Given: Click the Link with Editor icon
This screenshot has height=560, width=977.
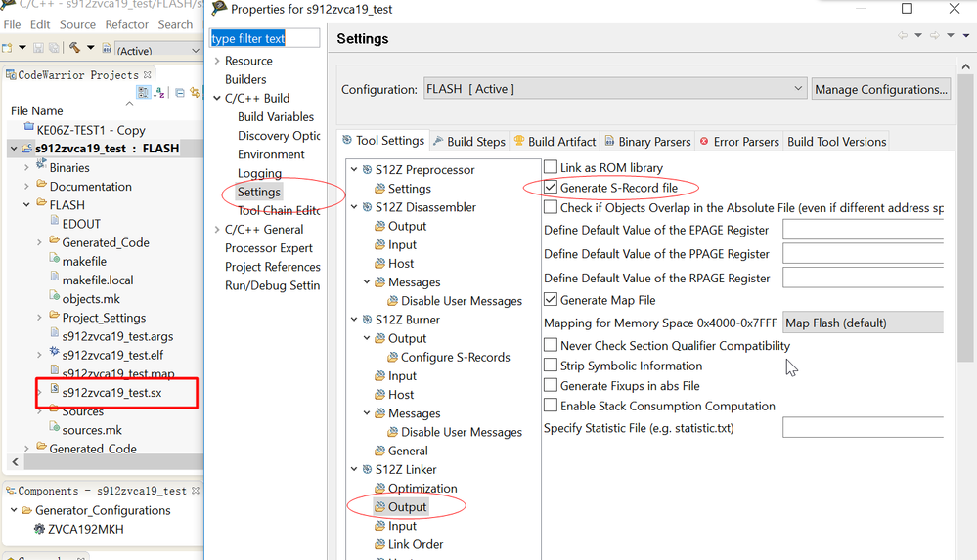Looking at the screenshot, I should (x=194, y=93).
